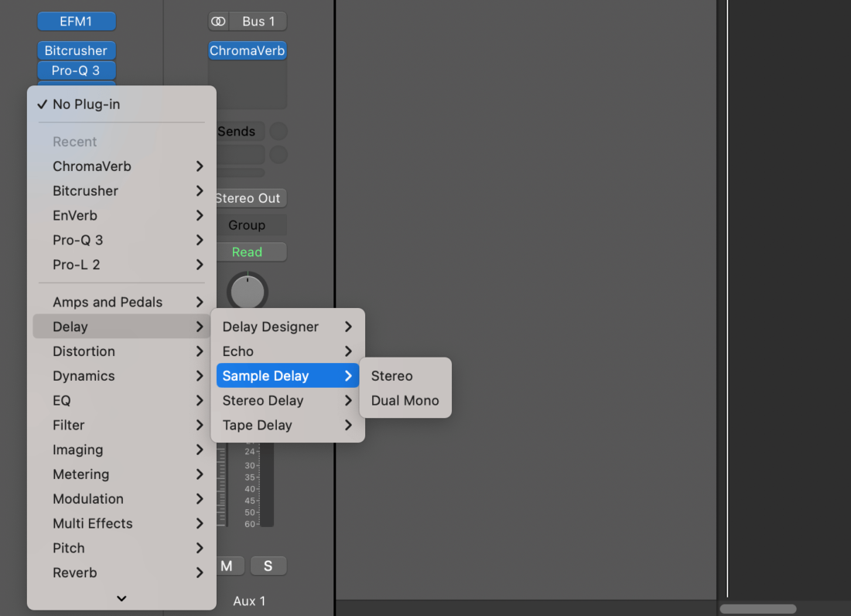Open the EFM1 instrument slot

[x=76, y=21]
